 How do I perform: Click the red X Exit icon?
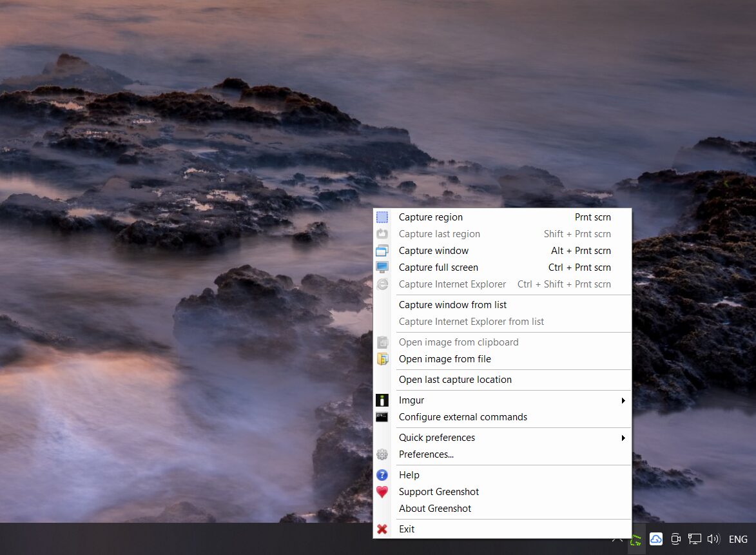[382, 529]
